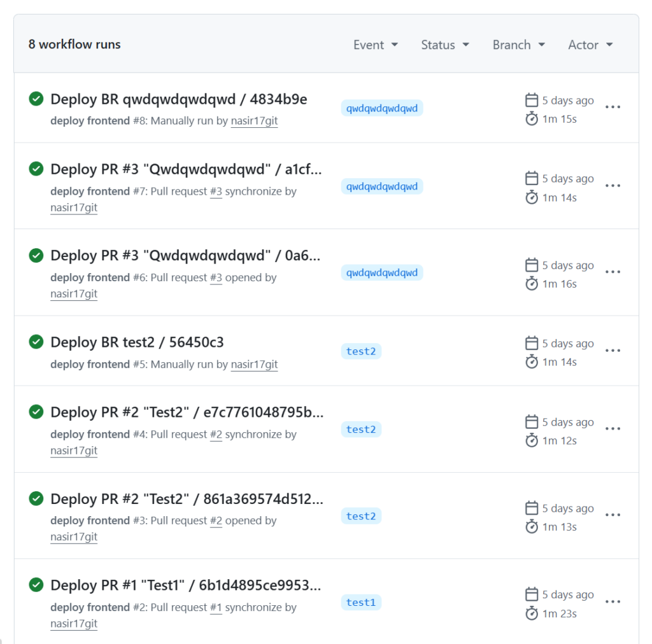
Task: Click nasir17git link in deploy frontend #8
Action: 254,121
